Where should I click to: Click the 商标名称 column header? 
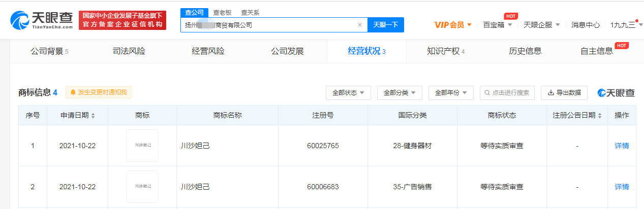[227, 116]
